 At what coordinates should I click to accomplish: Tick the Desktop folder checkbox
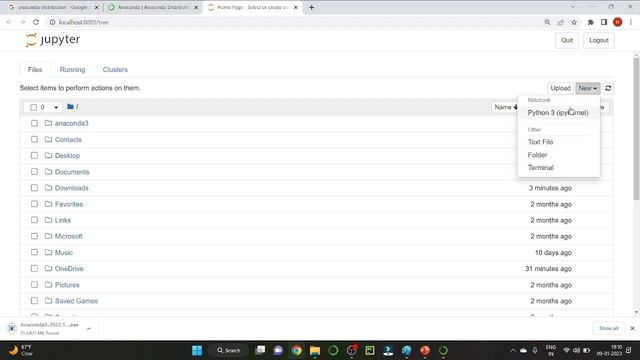[34, 156]
